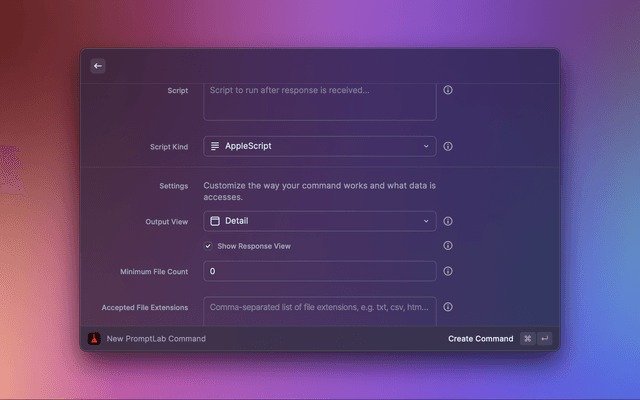Click the back arrow button

pos(98,66)
